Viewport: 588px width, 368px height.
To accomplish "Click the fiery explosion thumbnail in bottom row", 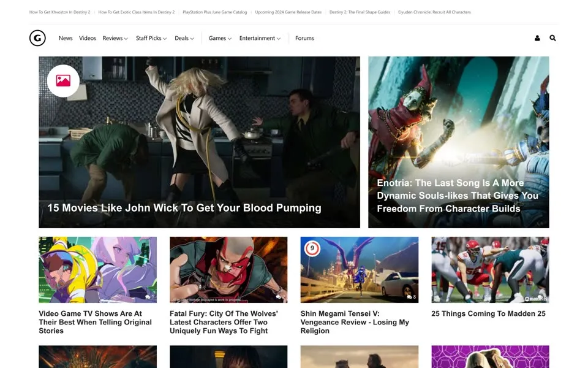I will (x=97, y=357).
